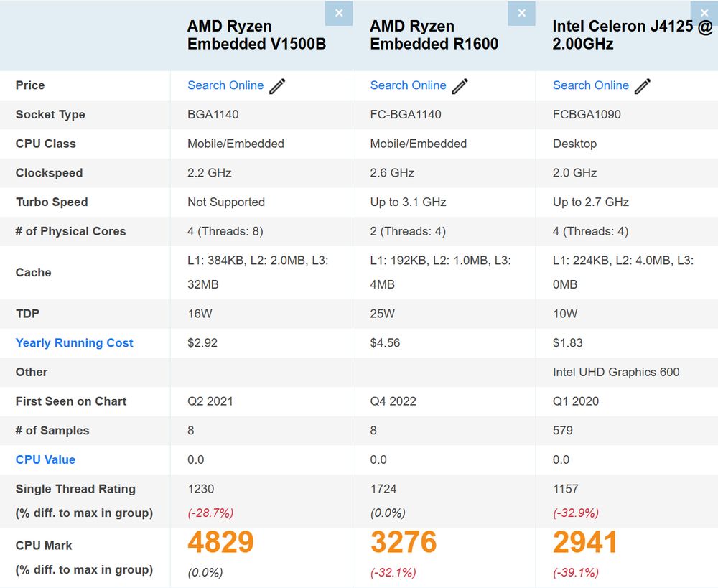Click the $4.56 running cost value
The height and width of the screenshot is (588, 718).
point(385,343)
